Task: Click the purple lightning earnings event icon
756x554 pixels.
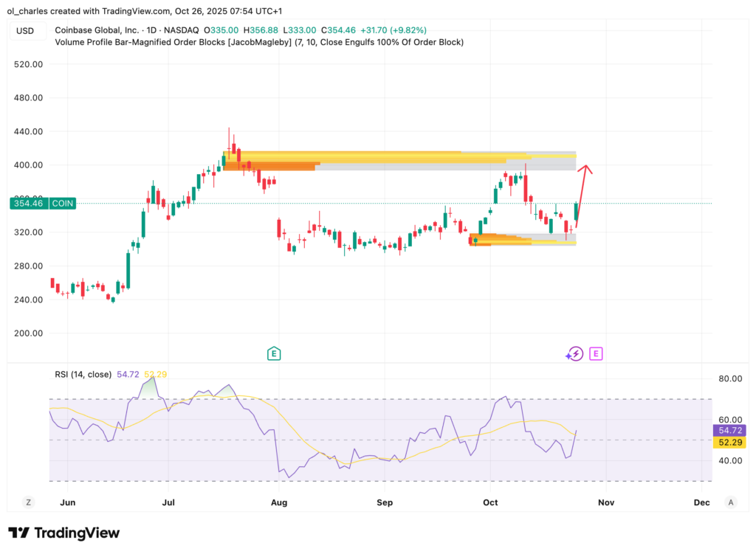Action: 575,353
